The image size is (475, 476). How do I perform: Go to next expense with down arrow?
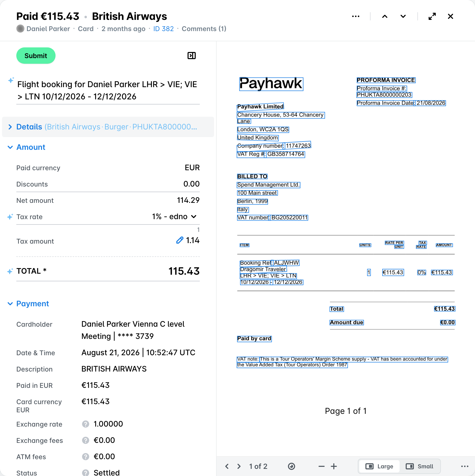pos(403,17)
